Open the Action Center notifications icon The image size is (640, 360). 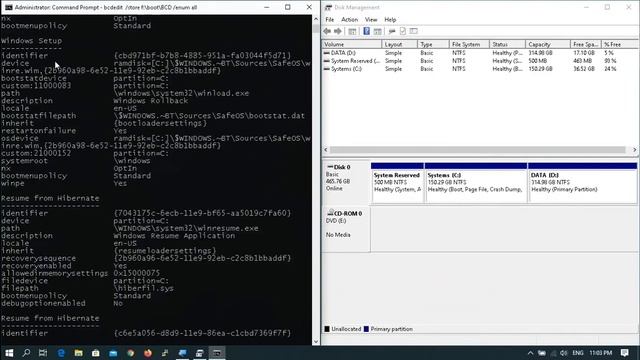[624, 353]
